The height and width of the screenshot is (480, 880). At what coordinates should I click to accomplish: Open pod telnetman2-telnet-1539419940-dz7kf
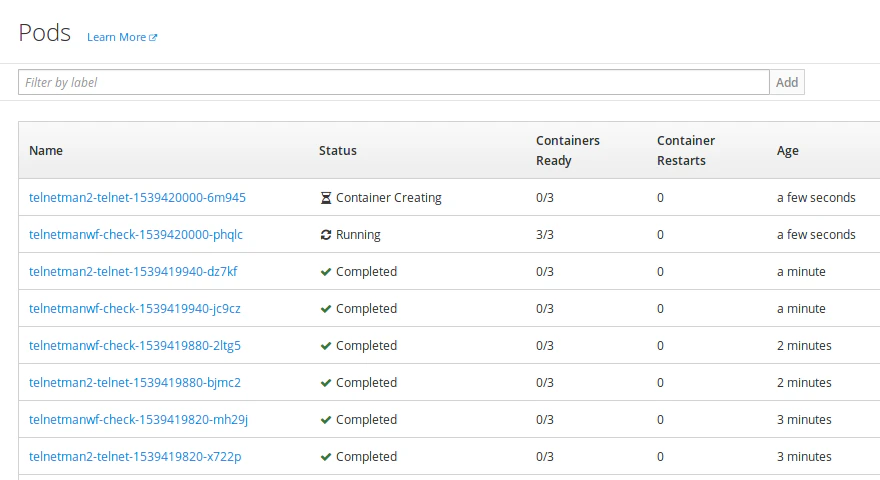[133, 272]
